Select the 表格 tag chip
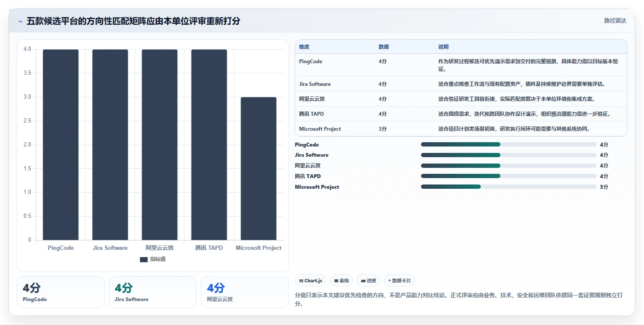The height and width of the screenshot is (325, 644). click(341, 281)
